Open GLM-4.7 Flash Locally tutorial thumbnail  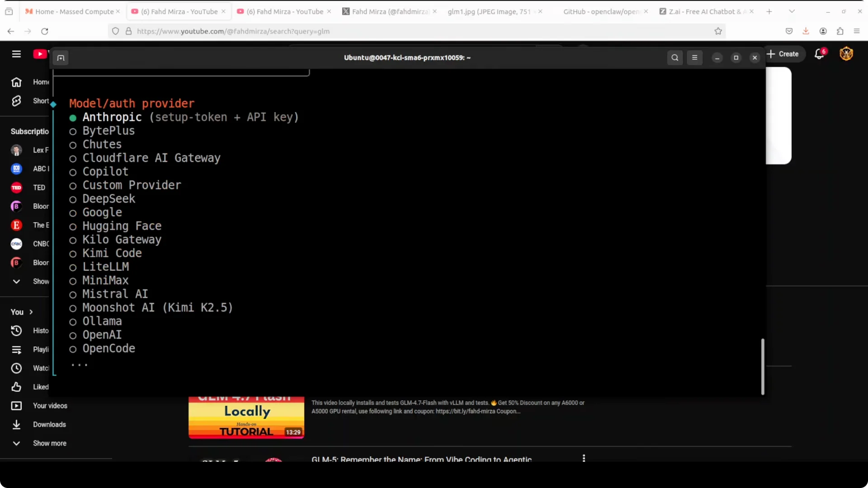(246, 418)
